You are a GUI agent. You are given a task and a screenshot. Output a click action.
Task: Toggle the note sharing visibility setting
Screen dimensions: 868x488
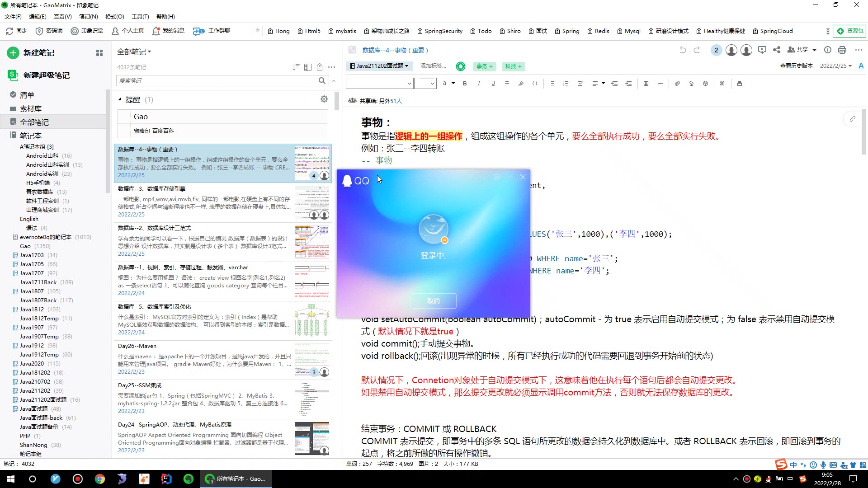pos(352,101)
